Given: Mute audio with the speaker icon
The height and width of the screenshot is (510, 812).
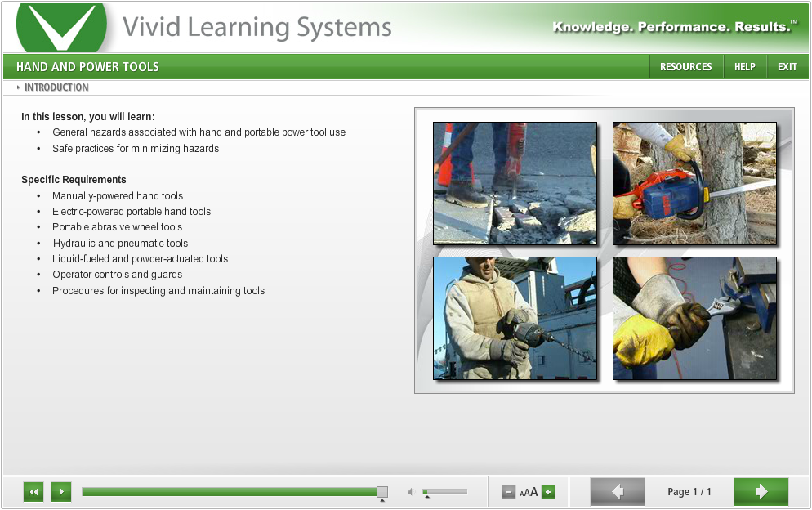Looking at the screenshot, I should tap(411, 492).
